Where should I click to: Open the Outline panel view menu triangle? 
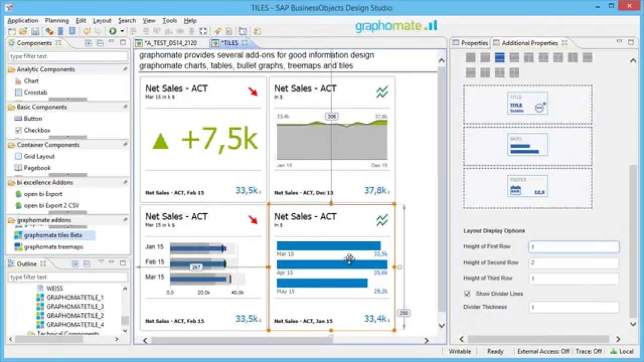pyautogui.click(x=101, y=262)
